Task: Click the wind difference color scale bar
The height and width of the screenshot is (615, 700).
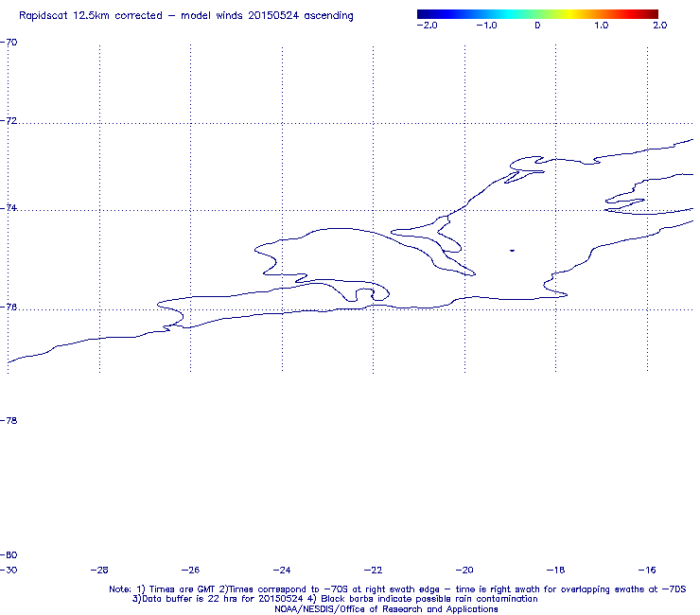Action: pos(537,14)
